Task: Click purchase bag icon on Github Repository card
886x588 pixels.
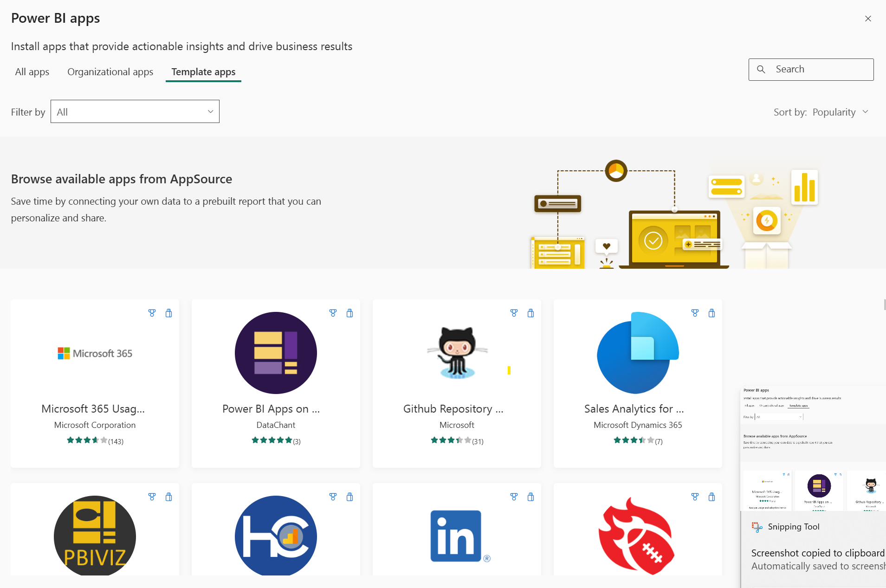Action: click(531, 313)
